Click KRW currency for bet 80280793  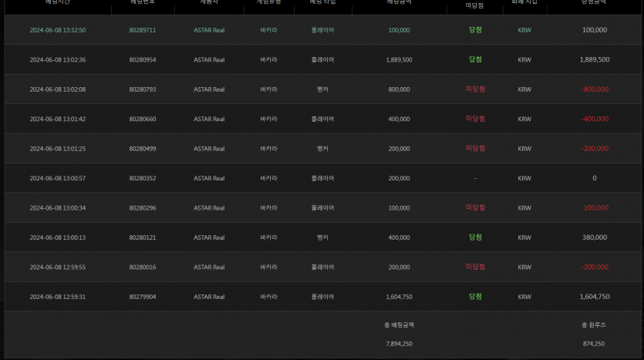click(524, 89)
